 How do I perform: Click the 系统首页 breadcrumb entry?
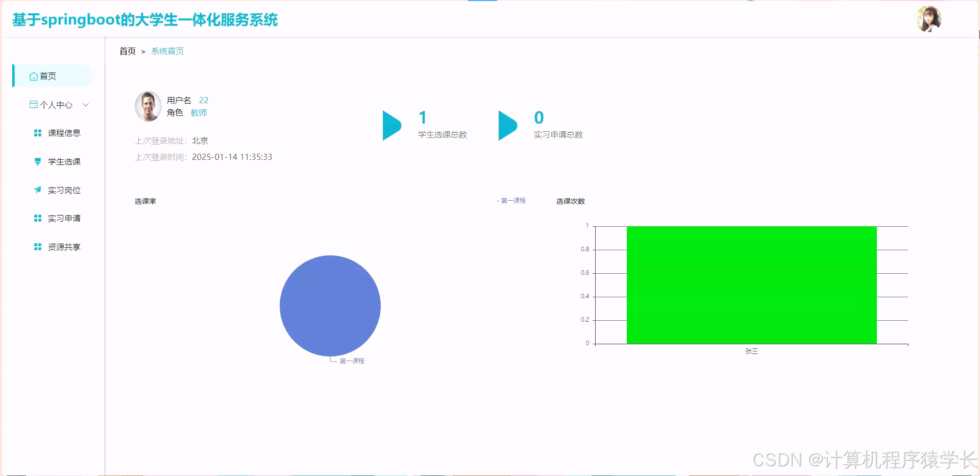click(167, 51)
